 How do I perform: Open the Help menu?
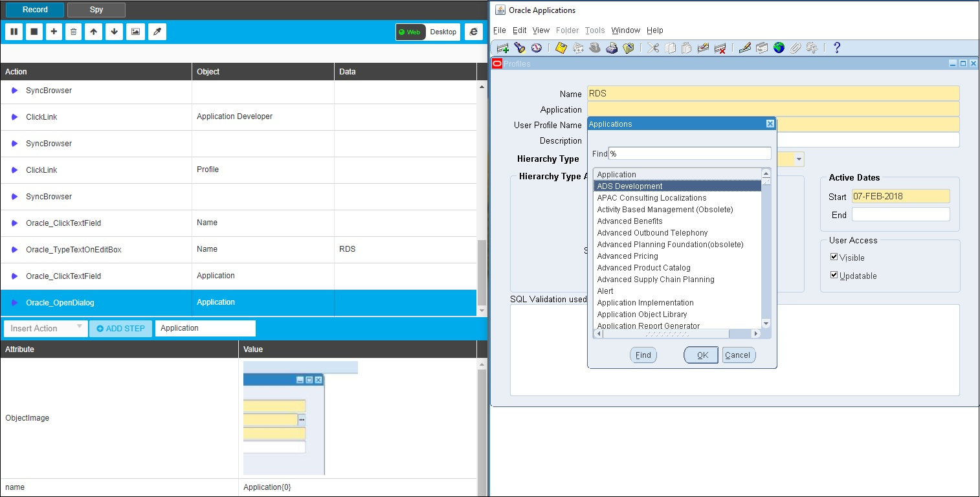point(655,30)
